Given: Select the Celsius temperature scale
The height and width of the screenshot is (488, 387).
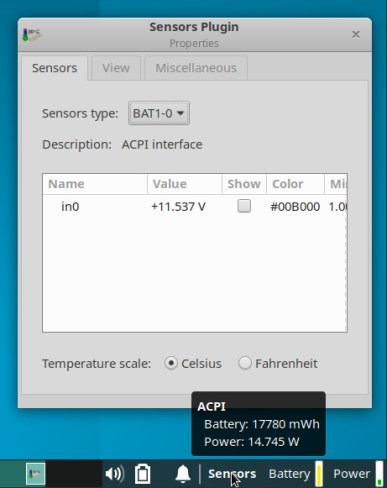Looking at the screenshot, I should pos(171,363).
